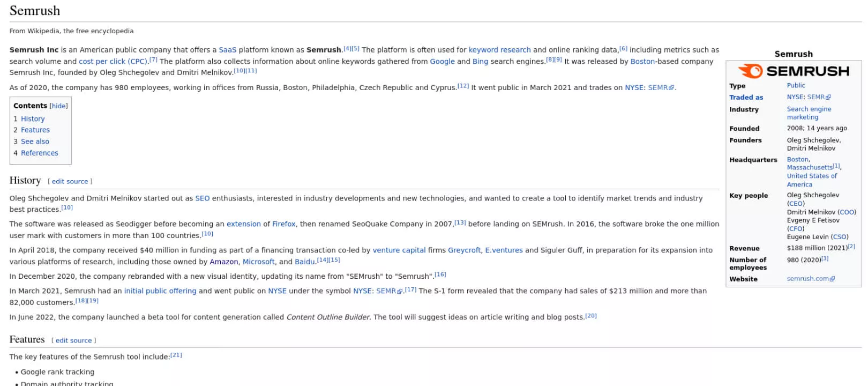Edit source of the History section

[x=70, y=182]
